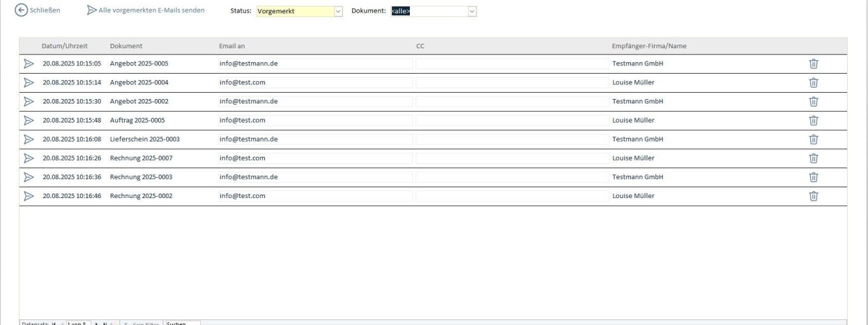
Task: Click document name Rechnung 2025-0007
Action: tap(141, 158)
